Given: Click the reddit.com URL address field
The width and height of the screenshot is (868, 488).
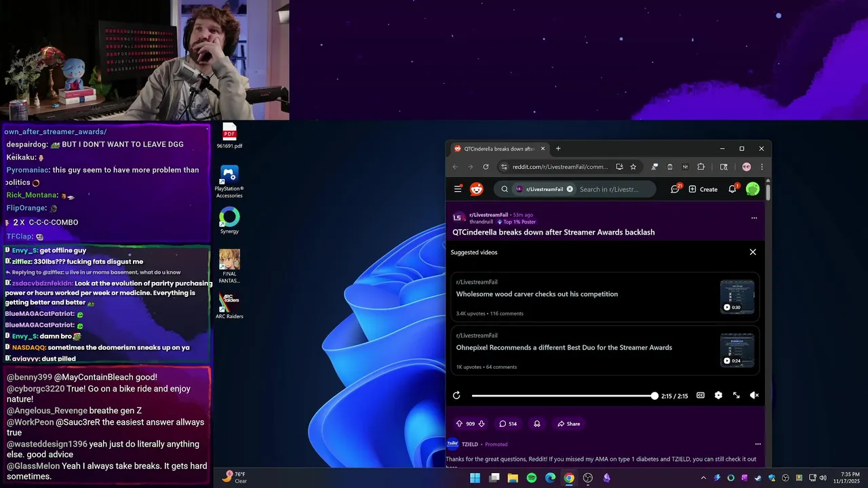Looking at the screenshot, I should (x=559, y=167).
